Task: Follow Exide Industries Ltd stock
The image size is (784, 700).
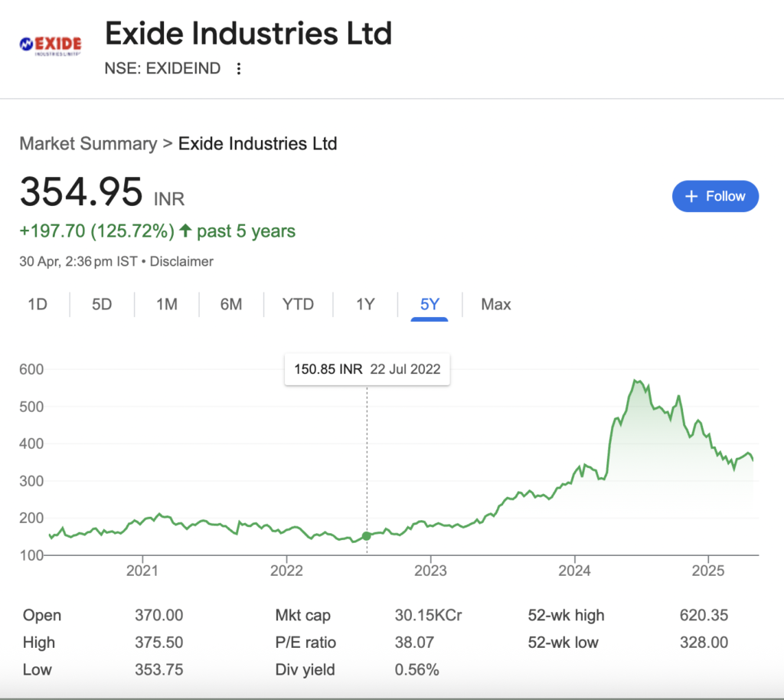Action: click(x=715, y=196)
